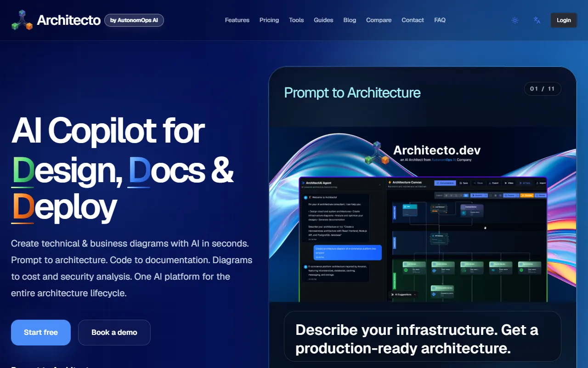Open the Tools menu item
The width and height of the screenshot is (588, 368).
[x=296, y=20]
